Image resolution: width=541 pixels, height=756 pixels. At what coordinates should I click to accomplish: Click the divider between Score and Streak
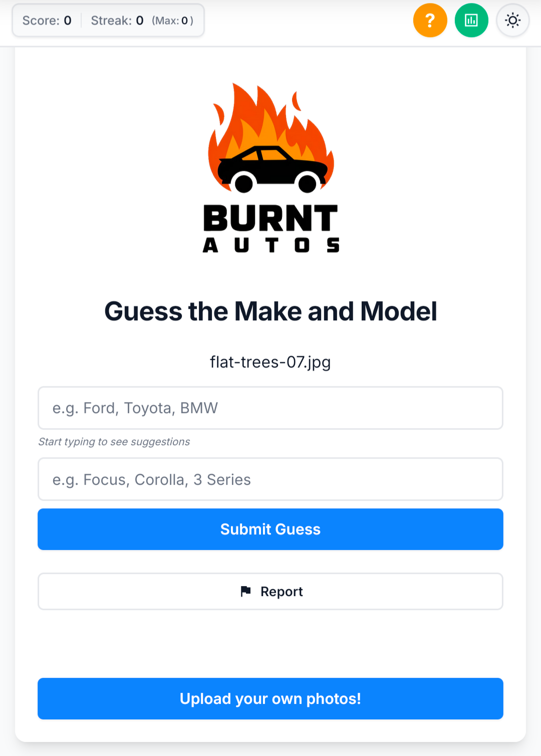[81, 21]
